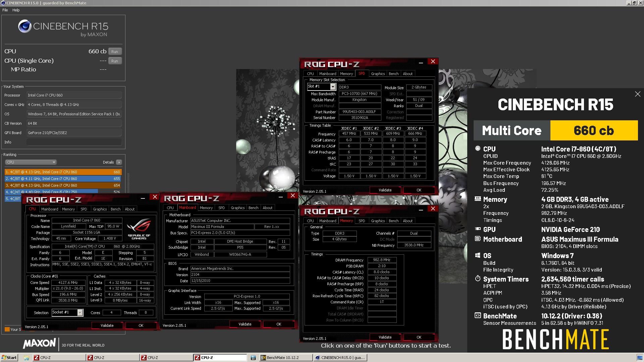The height and width of the screenshot is (362, 644).
Task: Click the Model field Maximus III Formula
Action: (222, 227)
